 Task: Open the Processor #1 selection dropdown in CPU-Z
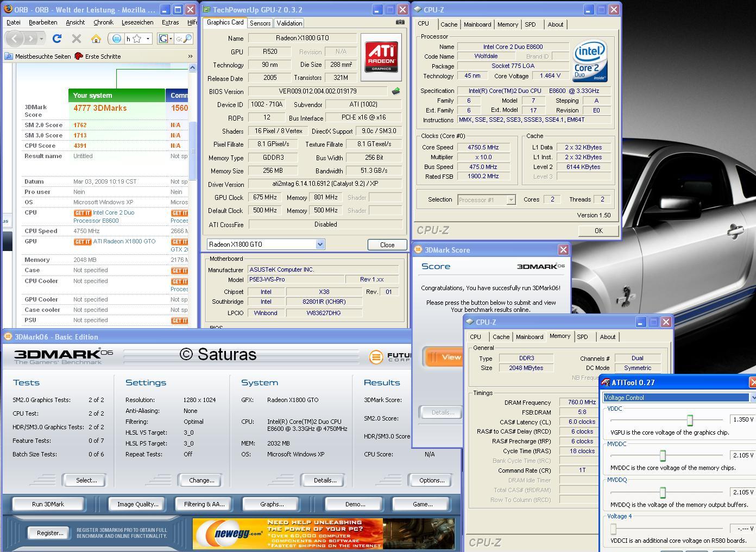point(511,199)
